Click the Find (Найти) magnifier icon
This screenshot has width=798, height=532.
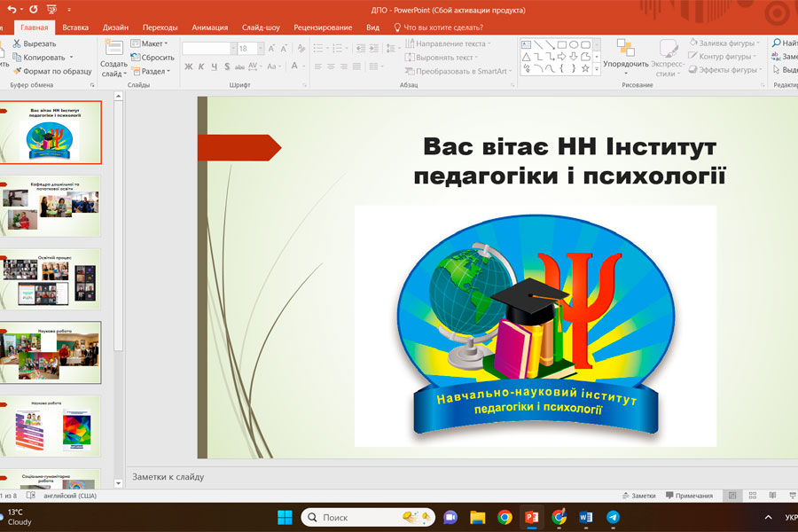click(x=776, y=43)
